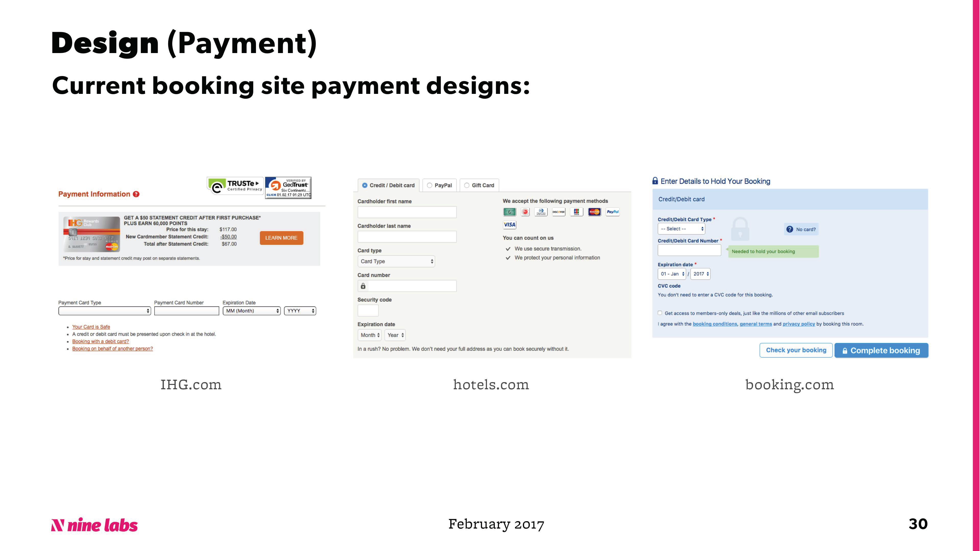Viewport: 980px width, 551px height.
Task: Click the orange LEARN MORE button
Action: (x=281, y=238)
